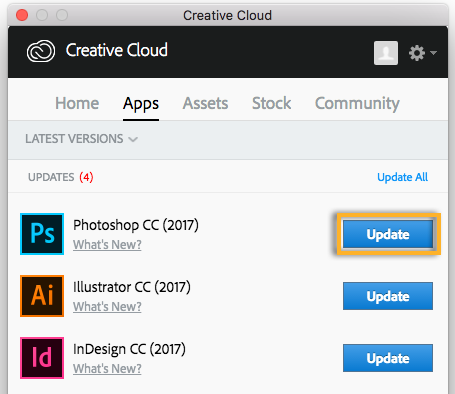Click the Creative Cloud header title
455x394 pixels.
coord(117,50)
